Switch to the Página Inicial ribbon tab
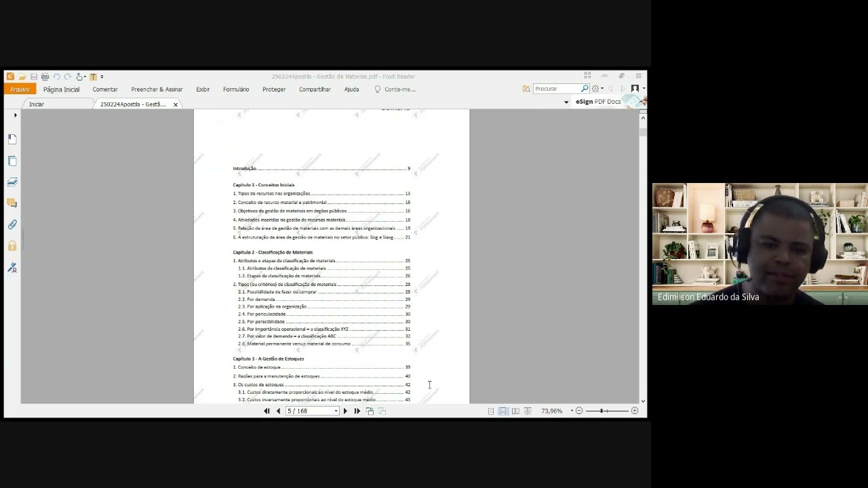 (x=61, y=89)
